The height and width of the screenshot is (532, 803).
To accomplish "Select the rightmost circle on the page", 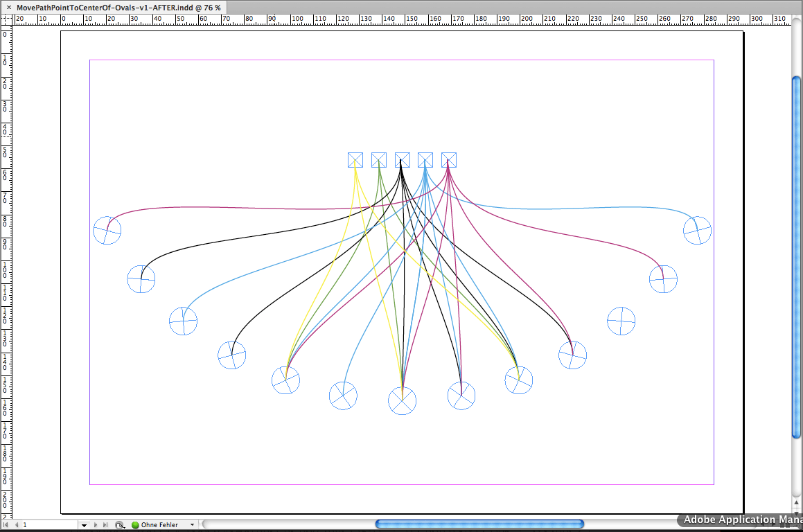I will point(698,230).
